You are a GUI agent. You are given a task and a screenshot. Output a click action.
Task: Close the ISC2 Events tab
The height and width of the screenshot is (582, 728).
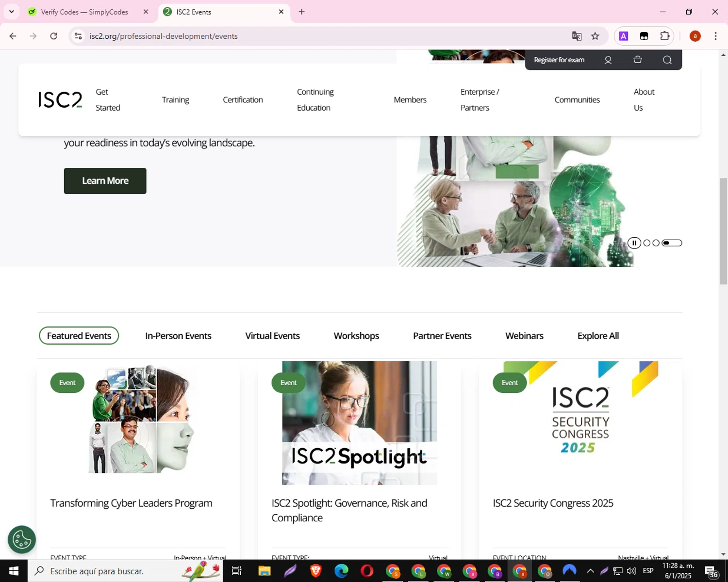click(x=281, y=12)
